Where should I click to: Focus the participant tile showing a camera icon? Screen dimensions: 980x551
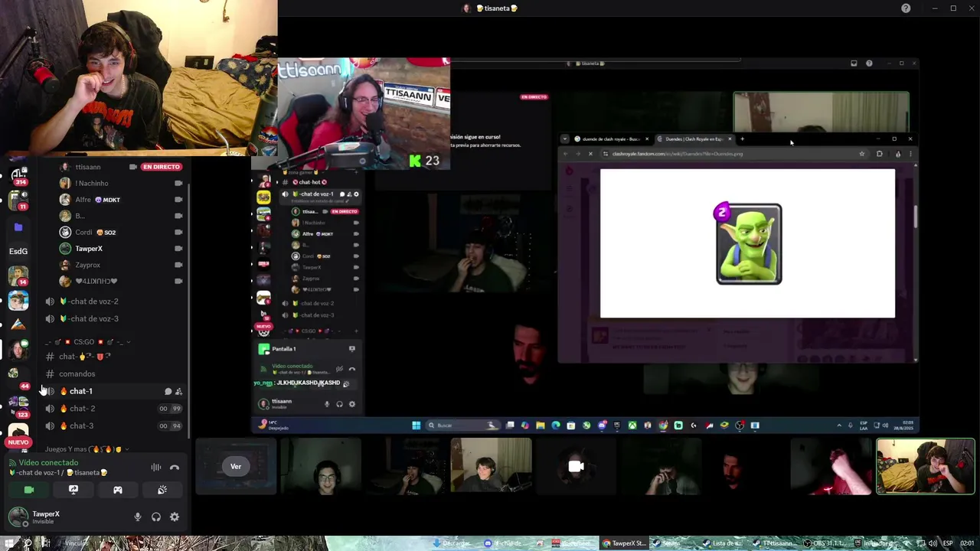click(x=576, y=465)
